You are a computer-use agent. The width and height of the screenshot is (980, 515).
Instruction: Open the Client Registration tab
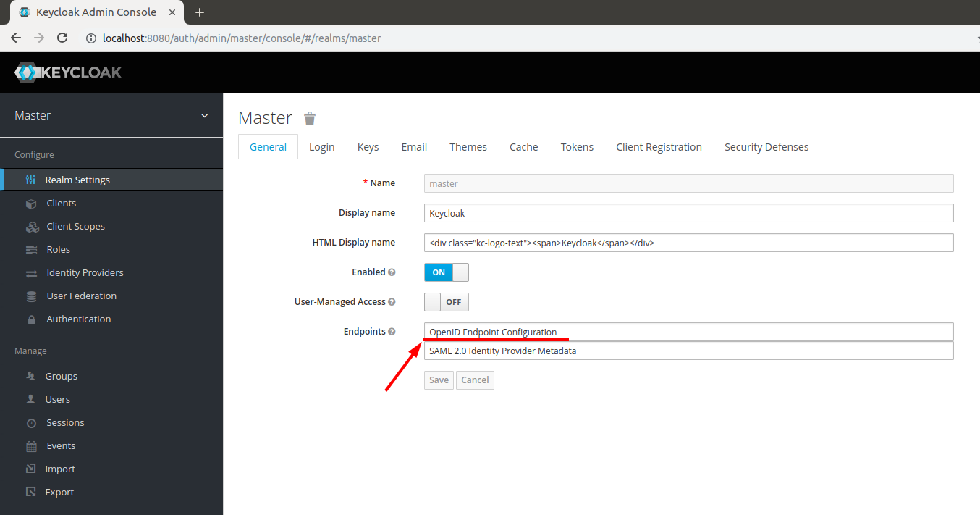click(x=659, y=147)
